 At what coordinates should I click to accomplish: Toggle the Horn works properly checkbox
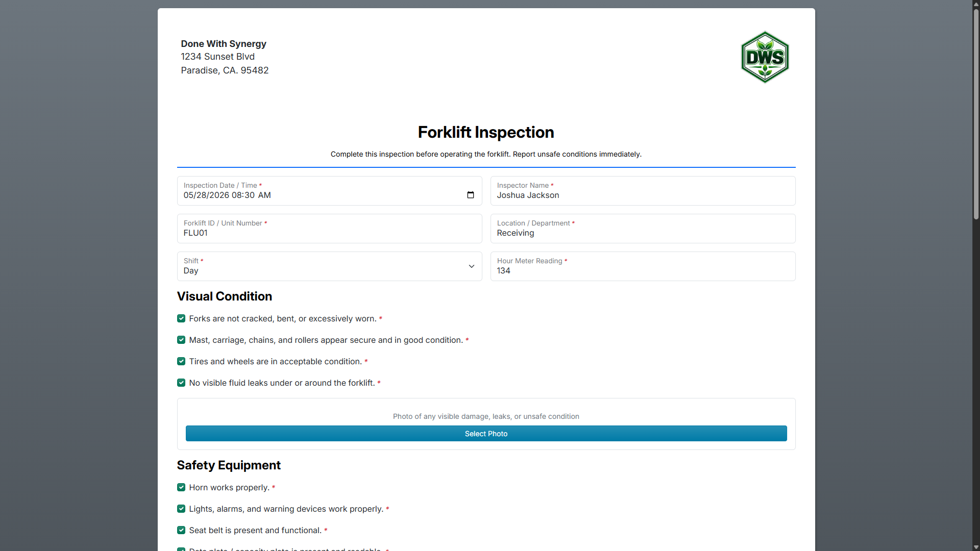(x=181, y=487)
